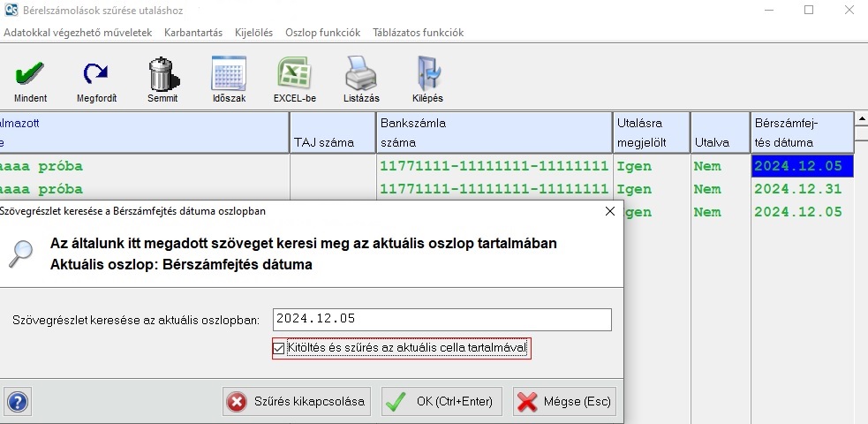
Task: Click the table's scroll up arrow
Action: pos(861,118)
